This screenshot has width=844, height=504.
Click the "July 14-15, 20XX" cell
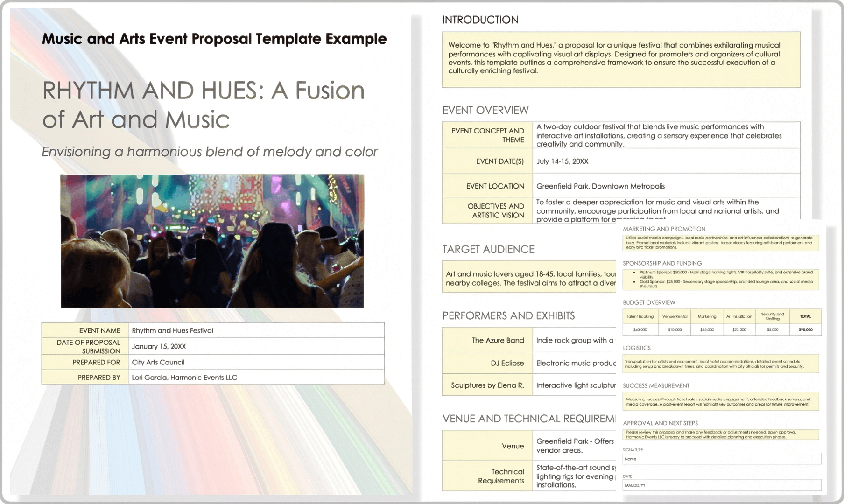point(667,161)
